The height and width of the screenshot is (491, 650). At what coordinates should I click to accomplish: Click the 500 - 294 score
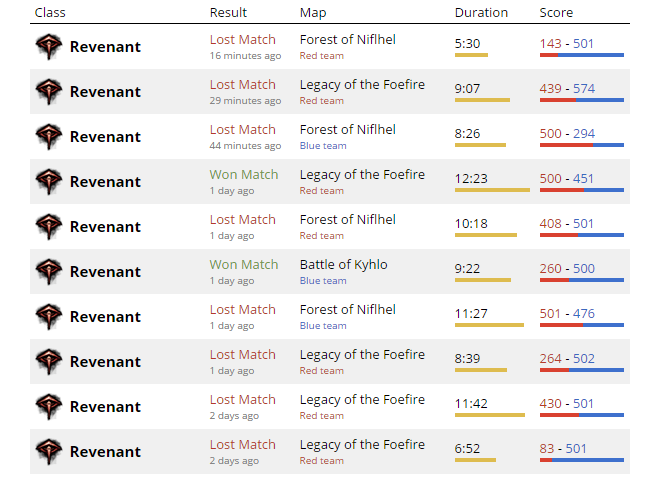[x=567, y=134]
